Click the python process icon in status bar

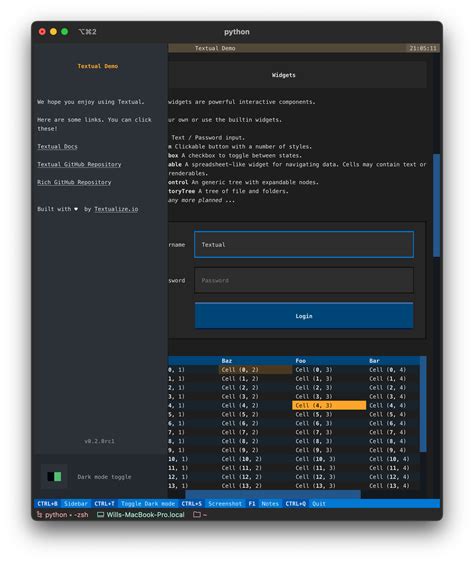(x=39, y=515)
